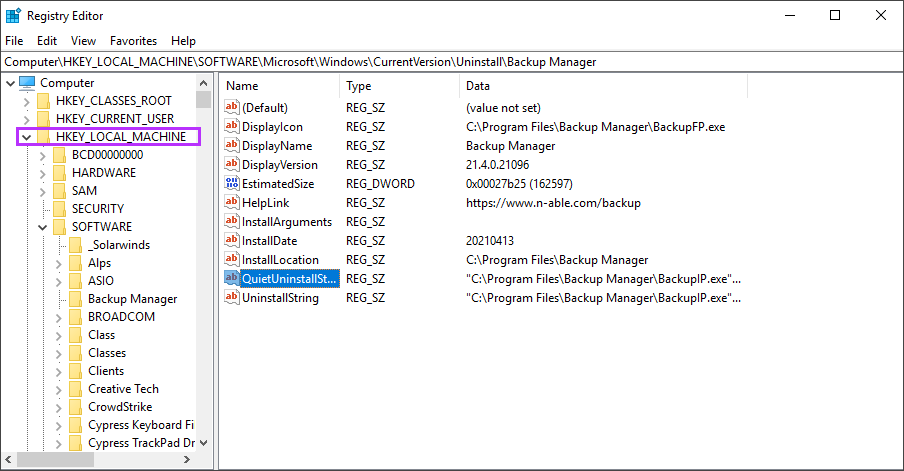The height and width of the screenshot is (471, 904).
Task: Click the Data column header
Action: (600, 86)
